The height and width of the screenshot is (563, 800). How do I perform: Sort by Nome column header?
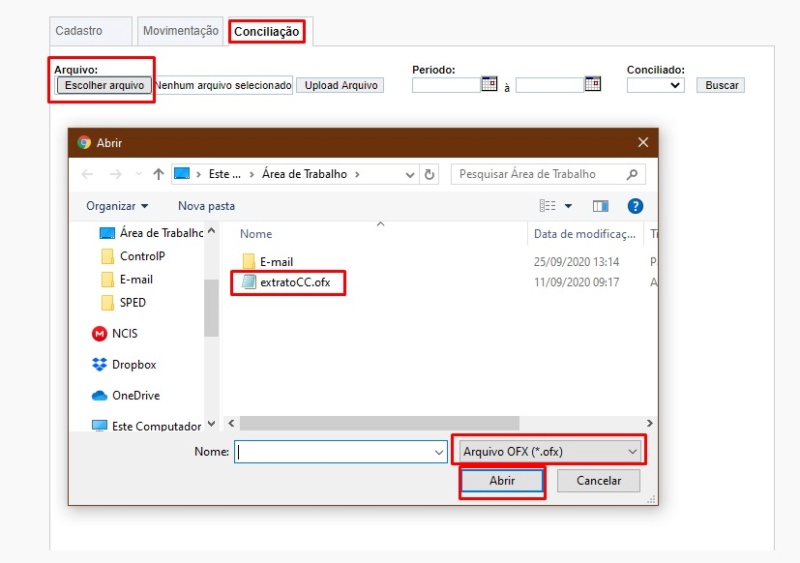coord(256,234)
